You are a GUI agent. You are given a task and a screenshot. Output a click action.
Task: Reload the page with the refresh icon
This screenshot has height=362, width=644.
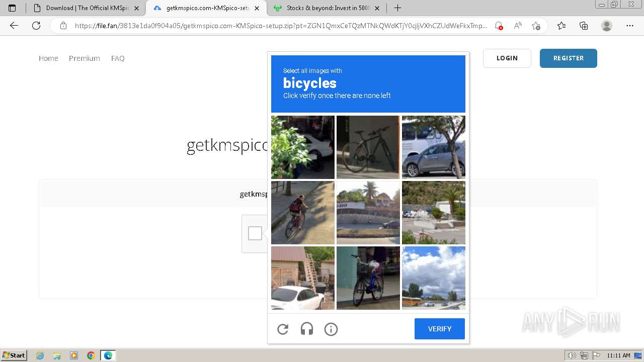click(36, 26)
